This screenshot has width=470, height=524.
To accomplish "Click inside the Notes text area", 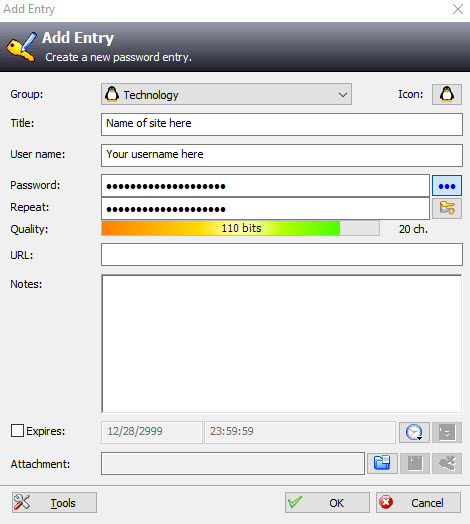I will (282, 344).
